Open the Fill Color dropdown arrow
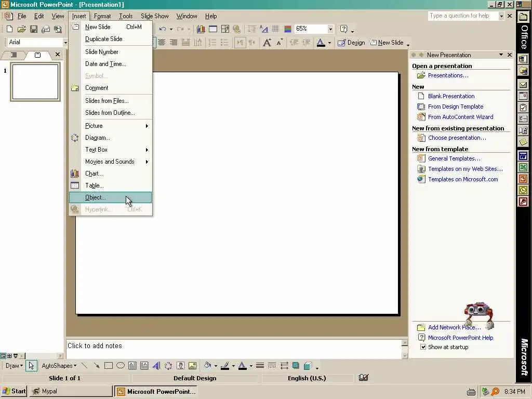The width and height of the screenshot is (532, 399). point(216,366)
